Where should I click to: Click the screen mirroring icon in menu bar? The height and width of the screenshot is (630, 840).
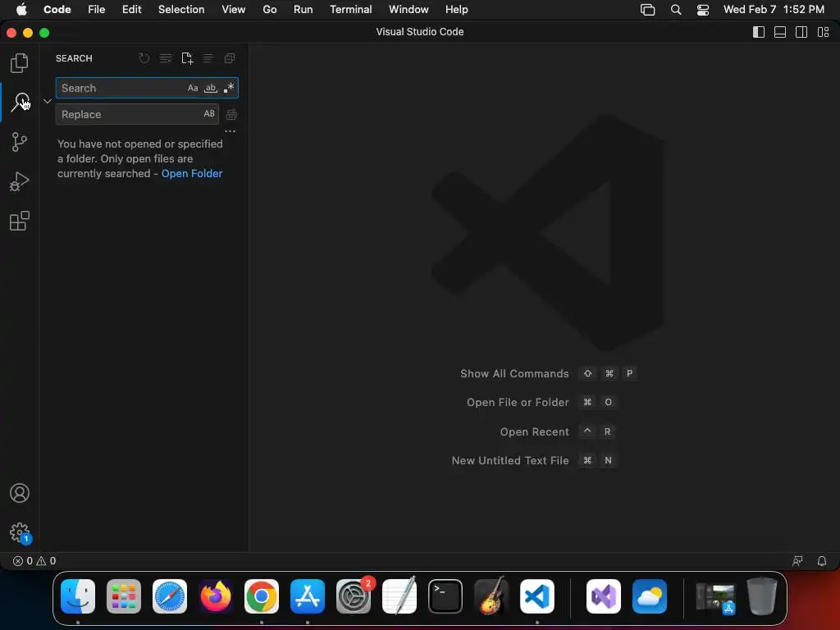coord(648,10)
